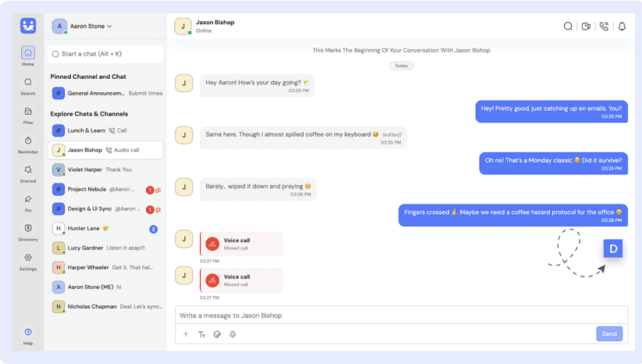Click the second missed voice call icon
Screen dimensions: 642x364
click(212, 280)
